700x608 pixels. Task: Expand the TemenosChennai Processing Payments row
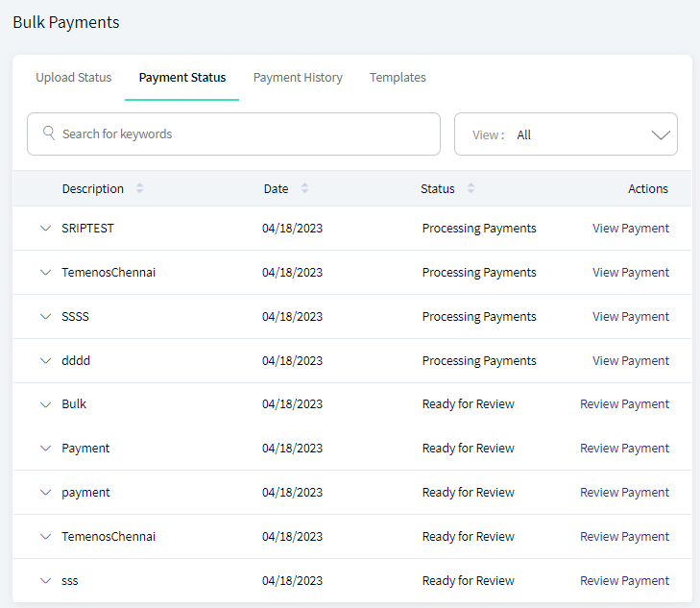point(45,273)
